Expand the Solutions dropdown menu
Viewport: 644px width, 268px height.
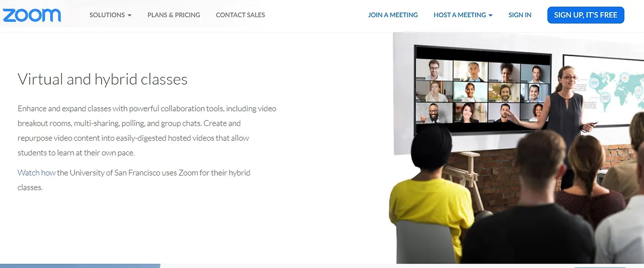(110, 15)
